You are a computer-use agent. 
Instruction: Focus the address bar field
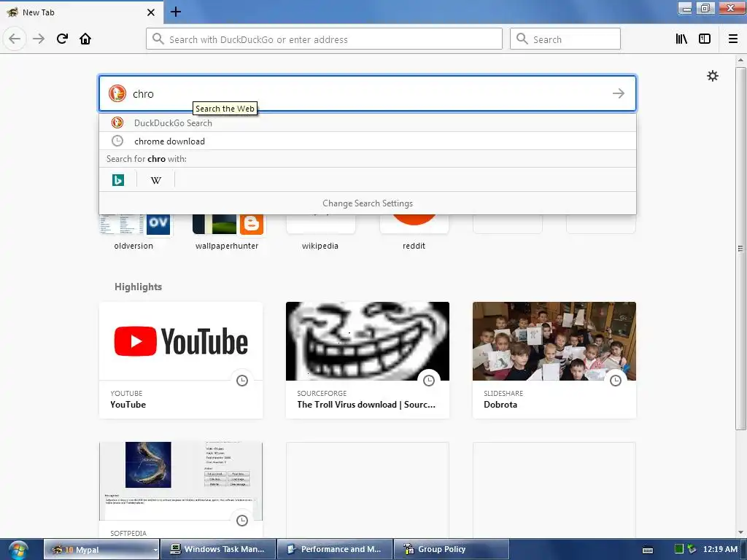(324, 39)
